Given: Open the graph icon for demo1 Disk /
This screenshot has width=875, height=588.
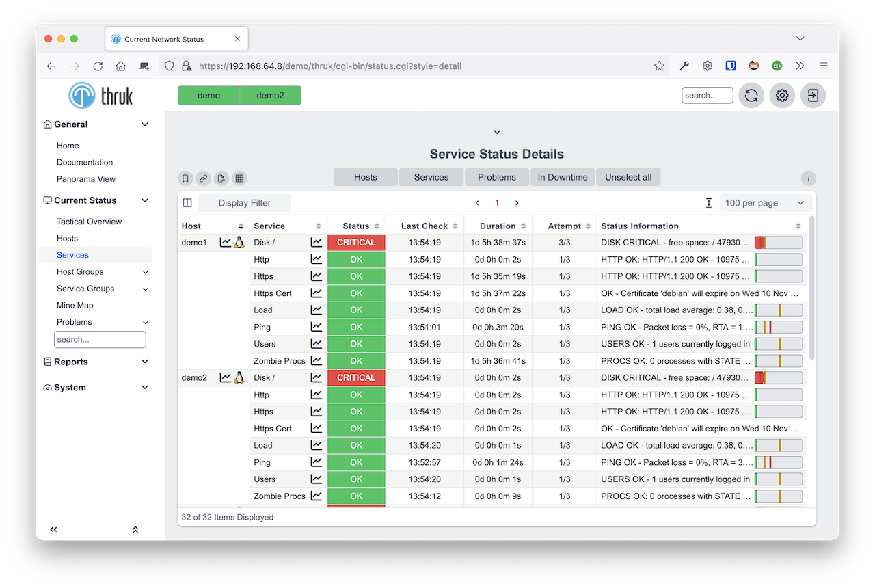Looking at the screenshot, I should (317, 242).
